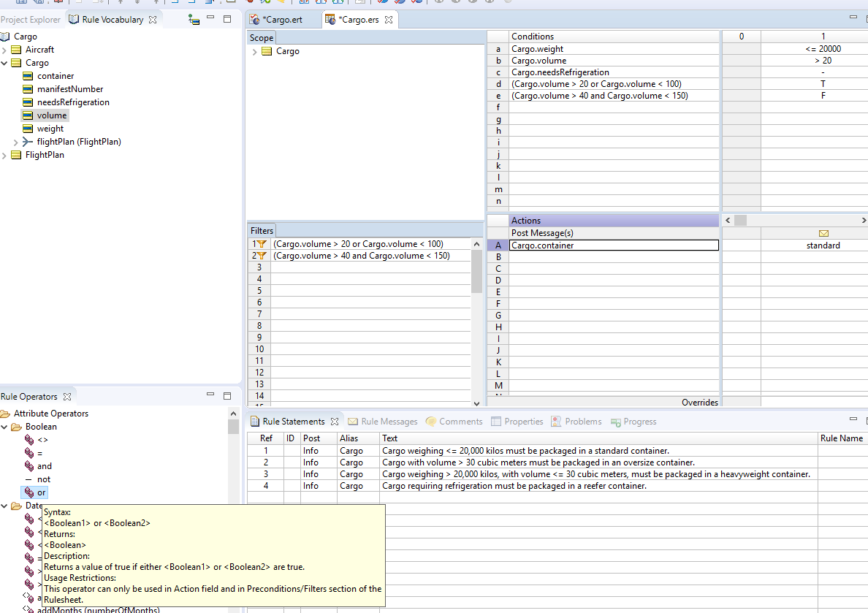Select the Cargo.needsRefrigeration condition row
The width and height of the screenshot is (868, 613).
click(x=614, y=72)
